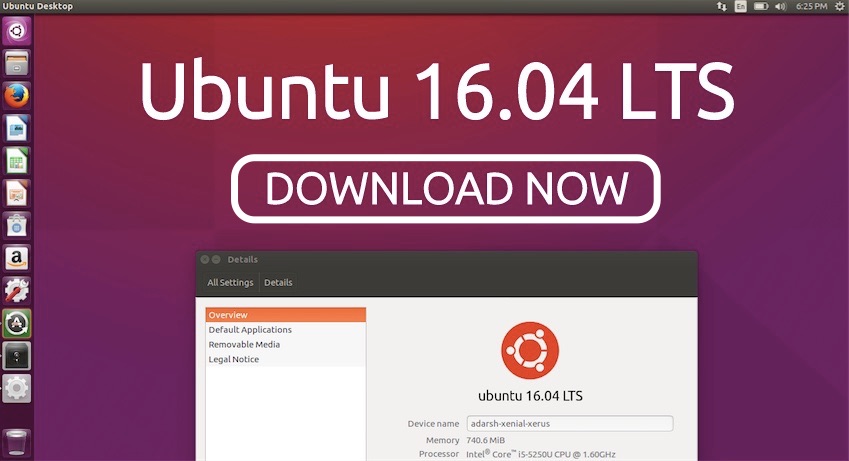This screenshot has width=849, height=461.
Task: Open the battery indicator menu
Action: point(761,7)
